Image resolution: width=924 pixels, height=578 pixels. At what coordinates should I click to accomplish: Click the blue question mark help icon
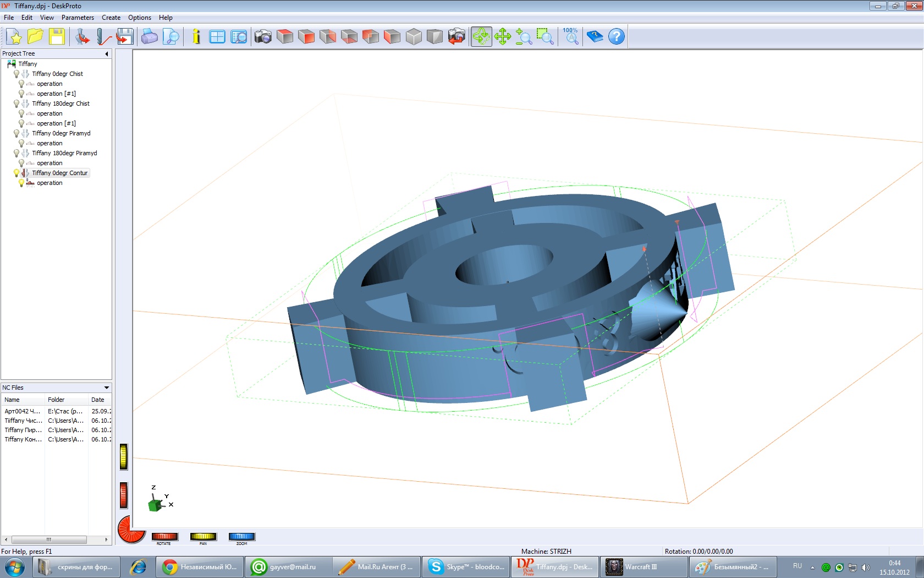coord(617,37)
